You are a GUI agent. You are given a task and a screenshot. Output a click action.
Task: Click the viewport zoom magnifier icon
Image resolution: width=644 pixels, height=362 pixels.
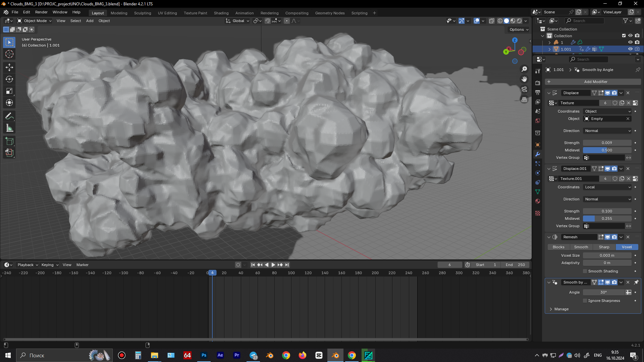pyautogui.click(x=524, y=69)
